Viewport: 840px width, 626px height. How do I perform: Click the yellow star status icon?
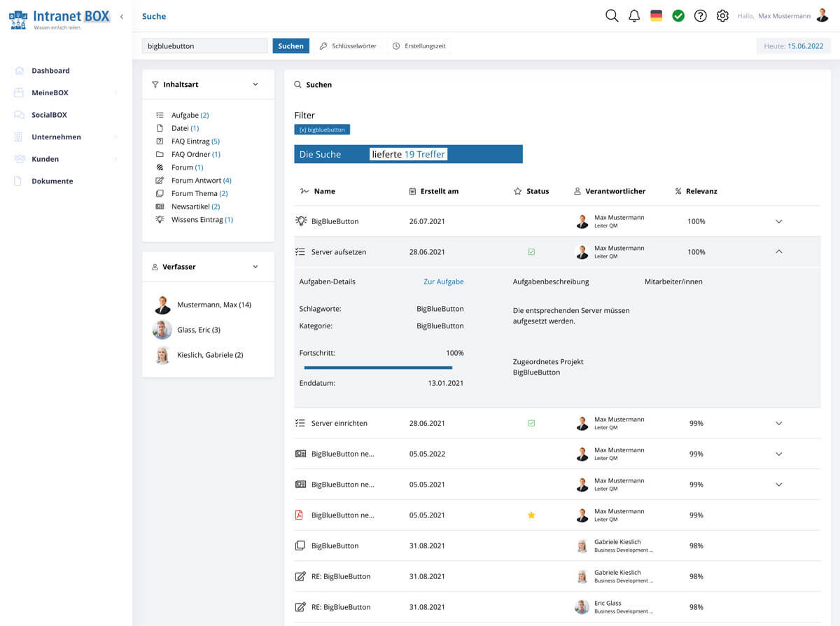[531, 515]
